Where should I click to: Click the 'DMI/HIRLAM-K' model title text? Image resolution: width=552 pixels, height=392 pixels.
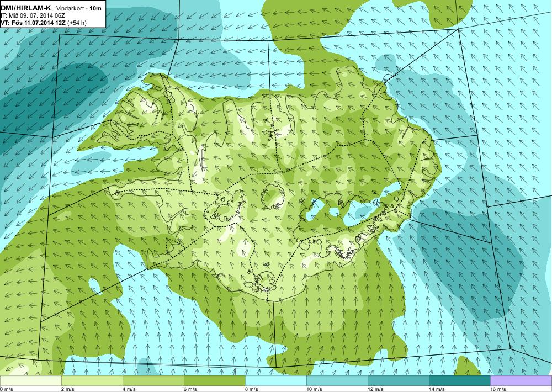(x=25, y=8)
